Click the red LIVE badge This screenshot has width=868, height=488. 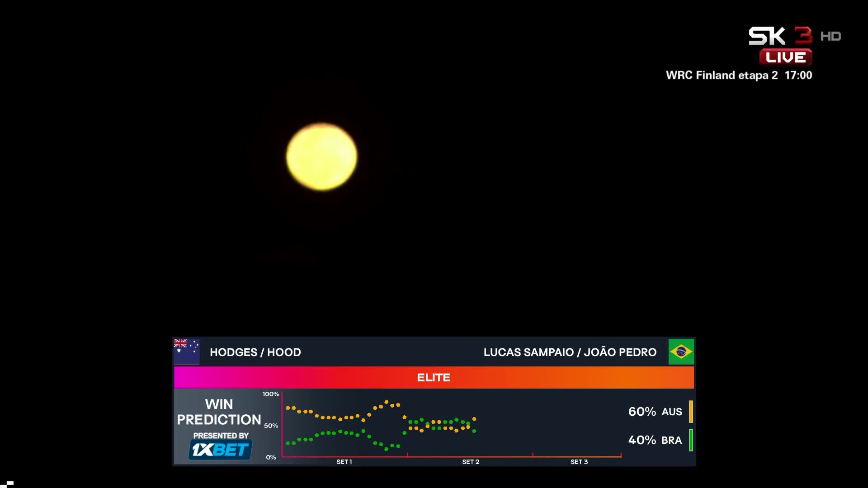tap(786, 57)
